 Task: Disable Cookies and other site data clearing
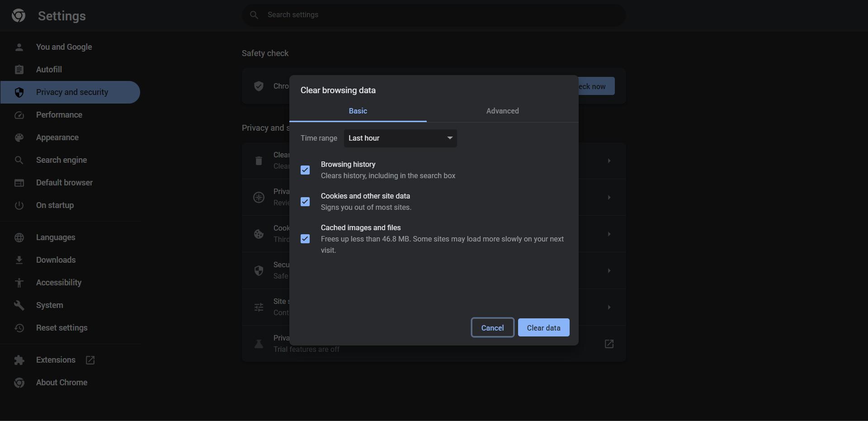305,201
